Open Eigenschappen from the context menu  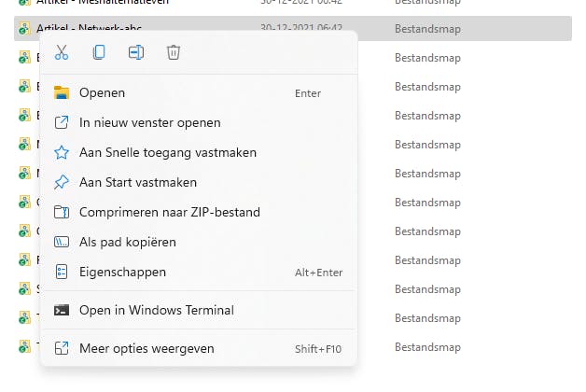pos(123,272)
